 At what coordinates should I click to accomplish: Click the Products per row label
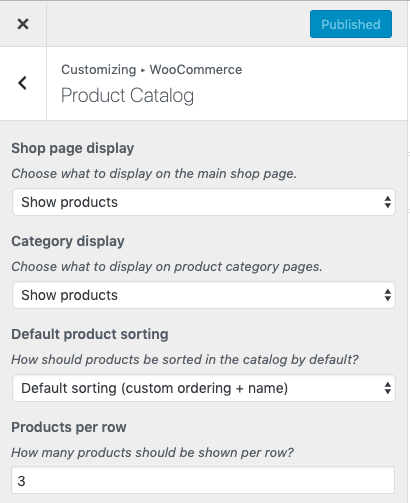[69, 427]
